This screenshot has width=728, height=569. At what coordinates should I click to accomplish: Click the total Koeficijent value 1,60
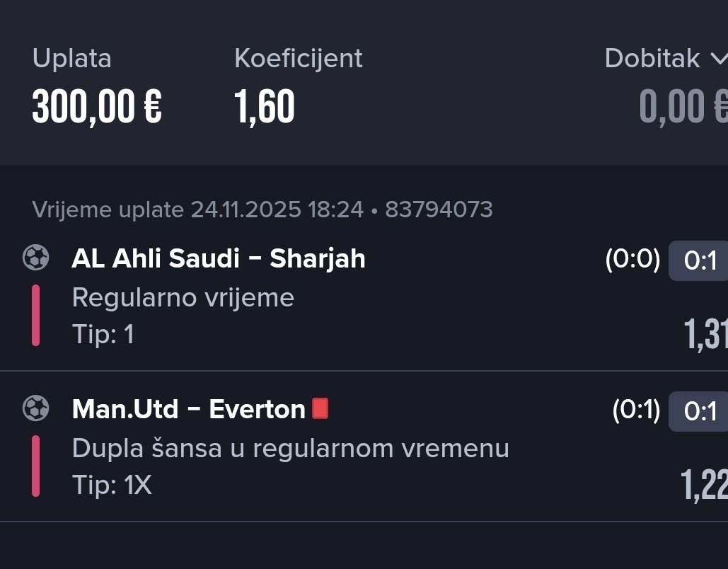pos(265,107)
